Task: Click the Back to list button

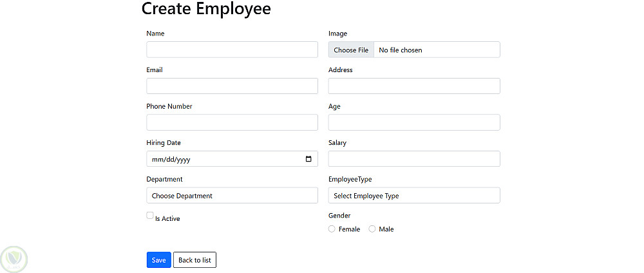Action: click(x=194, y=260)
